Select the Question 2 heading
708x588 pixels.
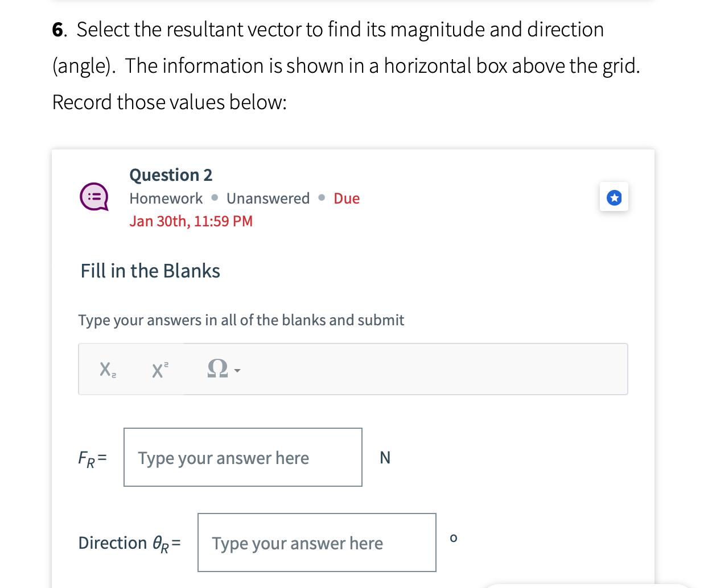[x=170, y=175]
